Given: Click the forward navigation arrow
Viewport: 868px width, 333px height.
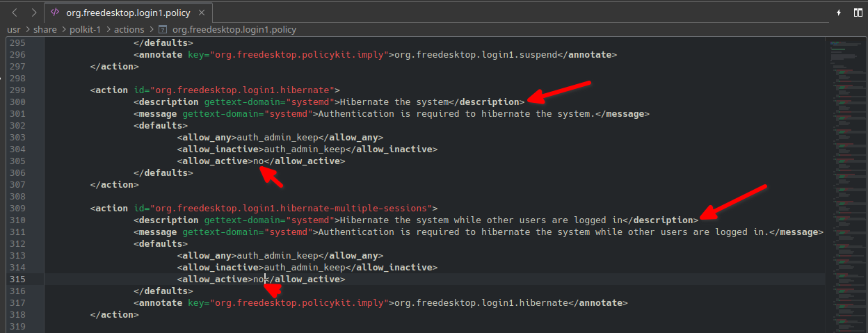Looking at the screenshot, I should coord(34,13).
